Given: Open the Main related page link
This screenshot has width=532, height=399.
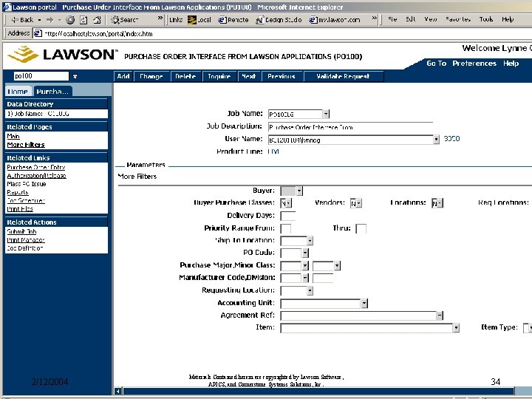Looking at the screenshot, I should tap(13, 136).
